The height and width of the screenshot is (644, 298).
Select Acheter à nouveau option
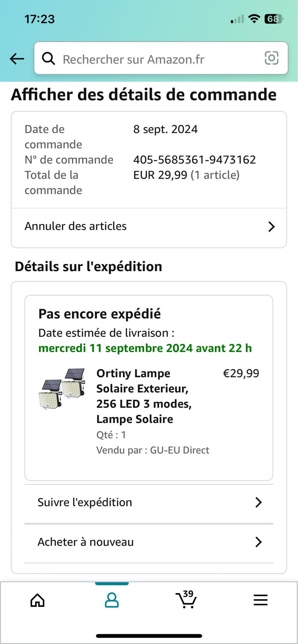click(86, 542)
